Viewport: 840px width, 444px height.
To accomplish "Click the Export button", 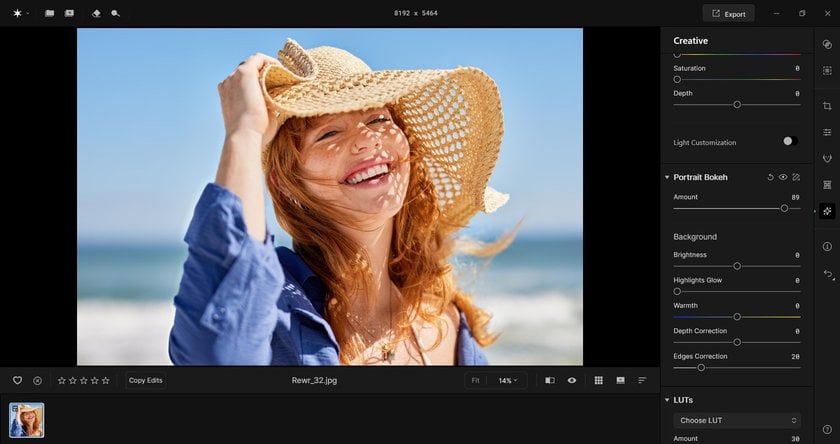I will click(728, 14).
